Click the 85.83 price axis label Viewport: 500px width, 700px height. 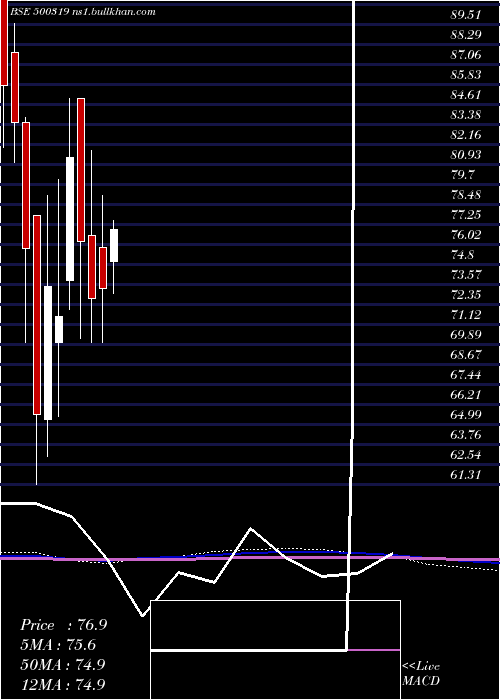point(466,75)
